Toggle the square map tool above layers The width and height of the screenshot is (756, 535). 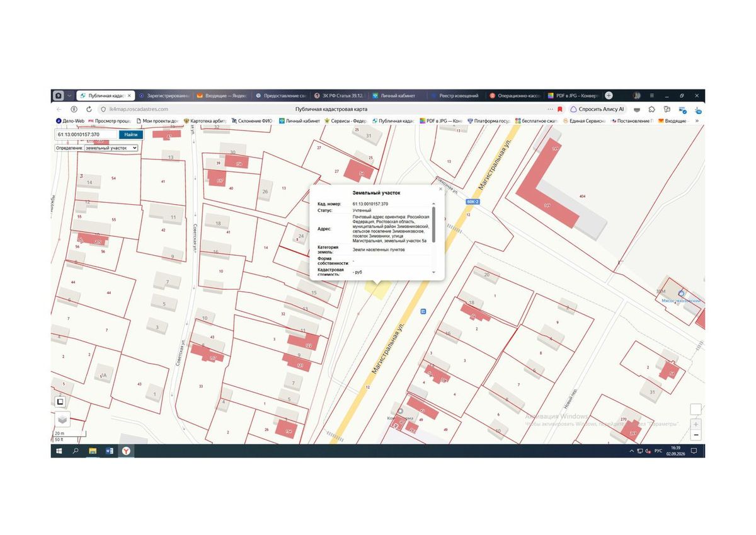(x=60, y=401)
